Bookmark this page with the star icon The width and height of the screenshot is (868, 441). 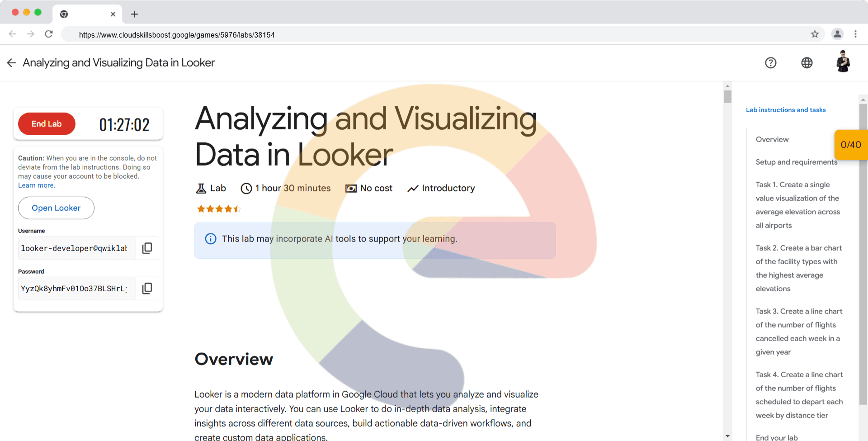point(815,34)
